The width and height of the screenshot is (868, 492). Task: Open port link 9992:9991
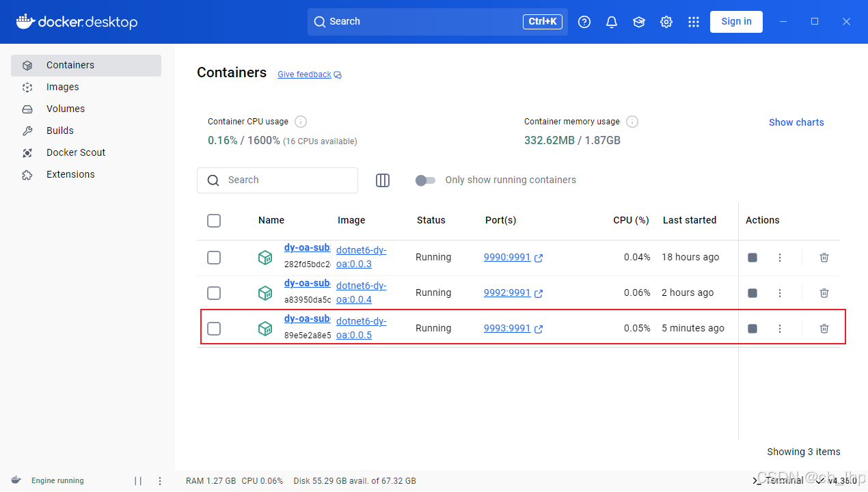(x=507, y=293)
